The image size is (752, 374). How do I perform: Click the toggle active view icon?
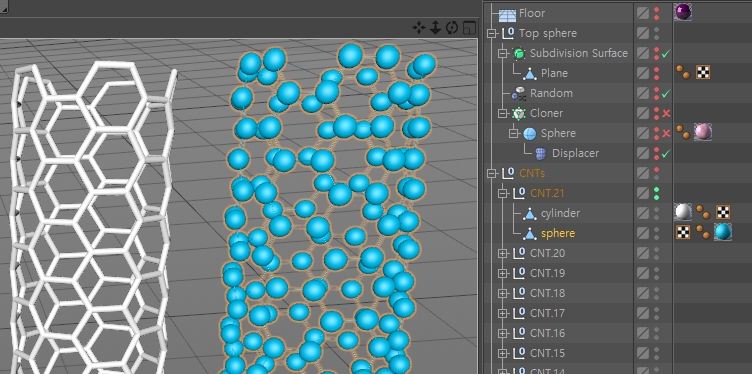click(x=469, y=28)
